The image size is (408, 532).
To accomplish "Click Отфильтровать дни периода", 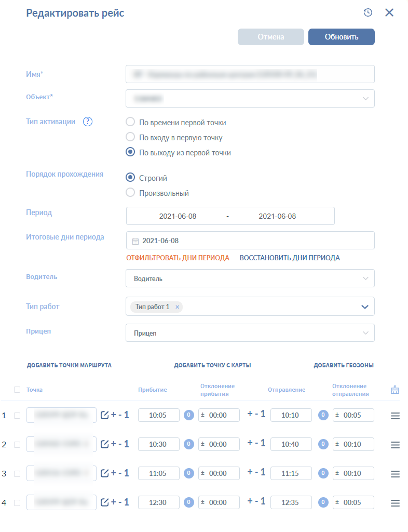I will [x=178, y=258].
